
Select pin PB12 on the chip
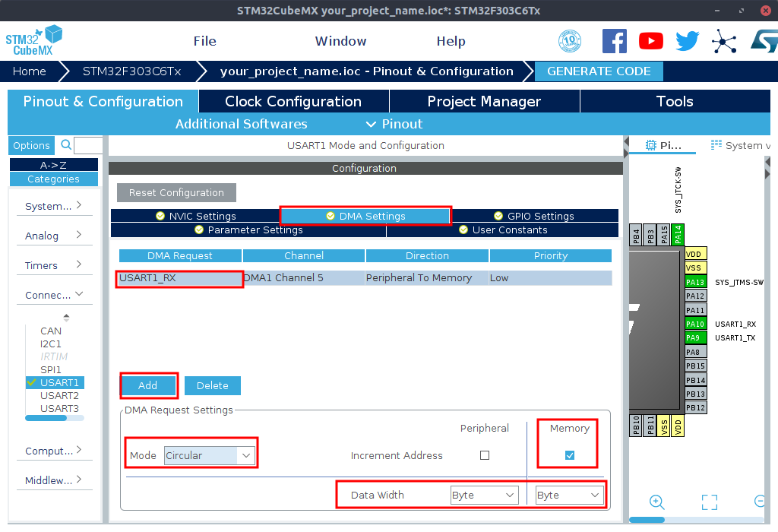click(695, 408)
